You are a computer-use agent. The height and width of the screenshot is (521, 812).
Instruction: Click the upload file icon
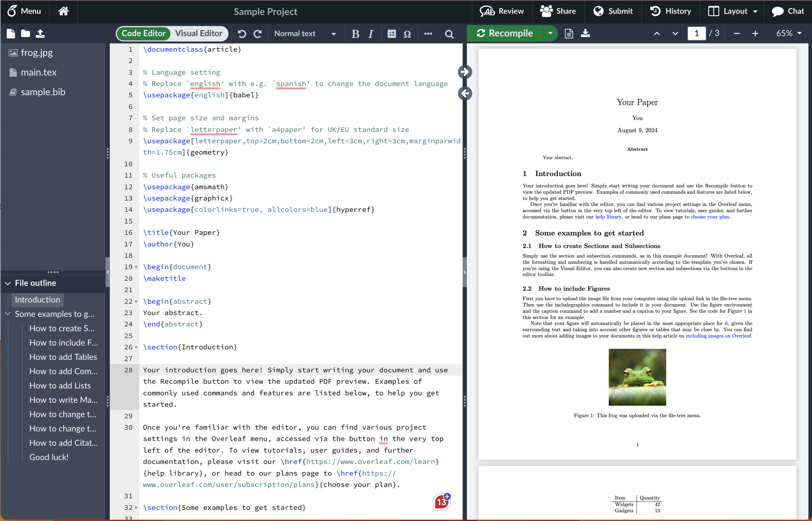pos(40,33)
